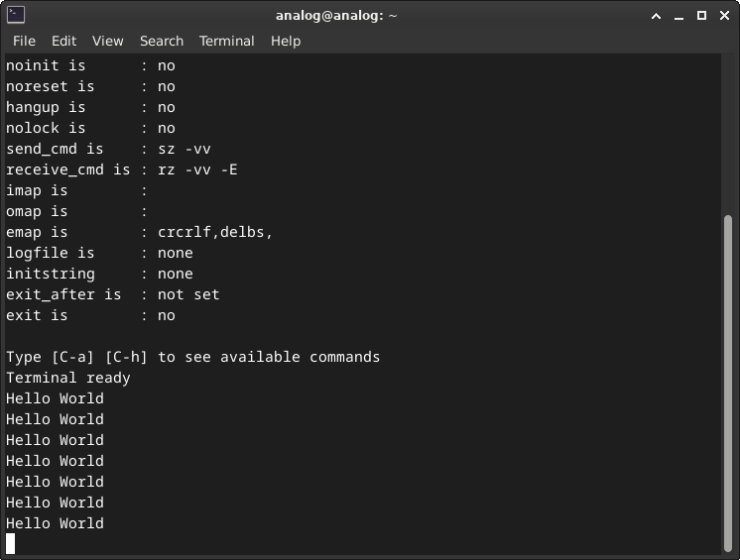Click the vertical scrollbar thumb
The width and height of the screenshot is (740, 560).
point(730,382)
